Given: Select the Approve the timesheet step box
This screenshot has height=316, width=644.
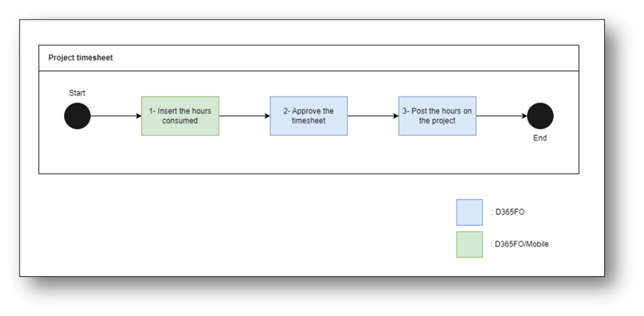Looking at the screenshot, I should (x=308, y=116).
